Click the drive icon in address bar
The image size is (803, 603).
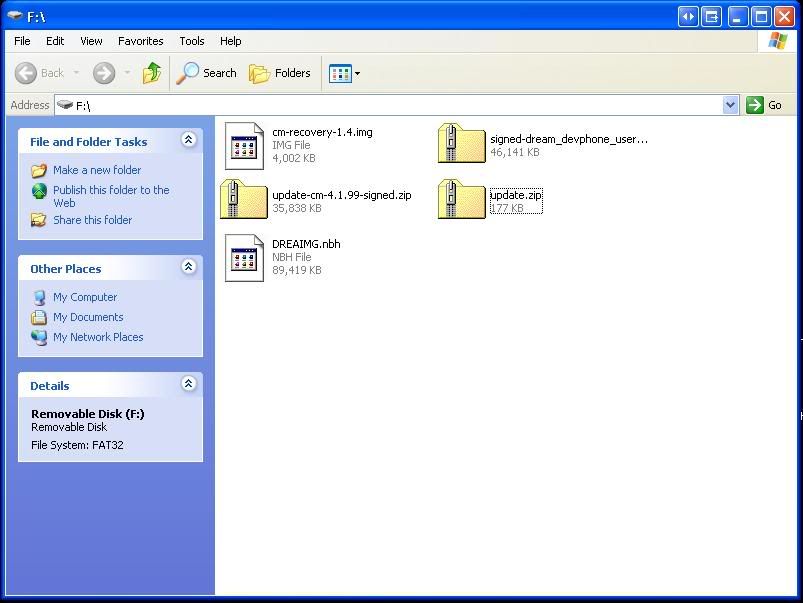point(65,105)
